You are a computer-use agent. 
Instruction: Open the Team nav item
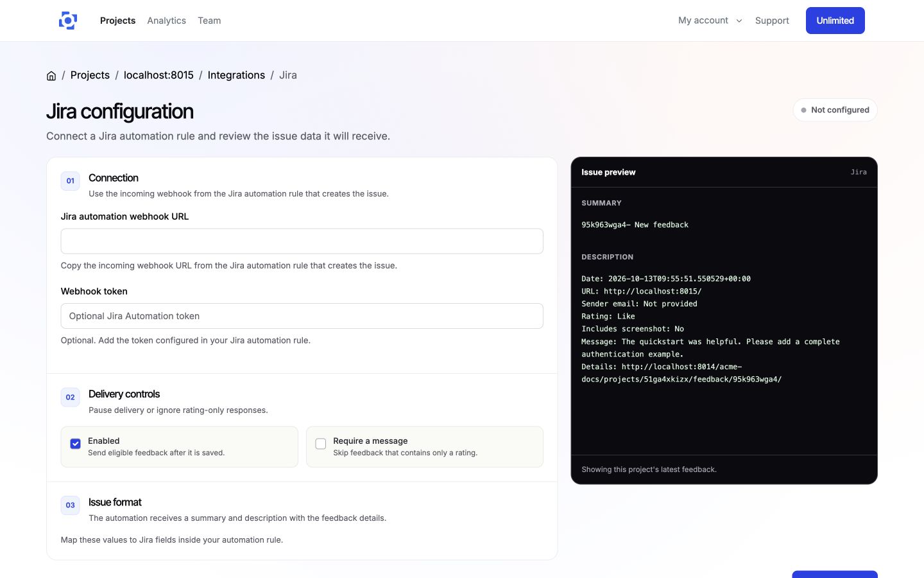pos(209,21)
